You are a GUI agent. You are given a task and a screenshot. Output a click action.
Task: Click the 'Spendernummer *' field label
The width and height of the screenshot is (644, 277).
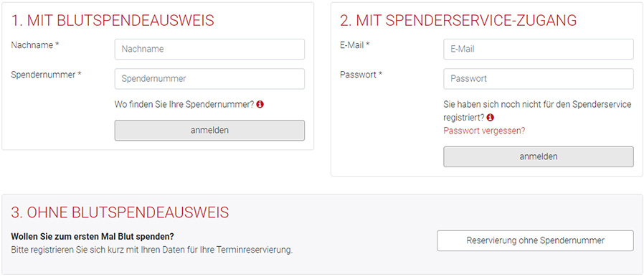click(x=46, y=75)
